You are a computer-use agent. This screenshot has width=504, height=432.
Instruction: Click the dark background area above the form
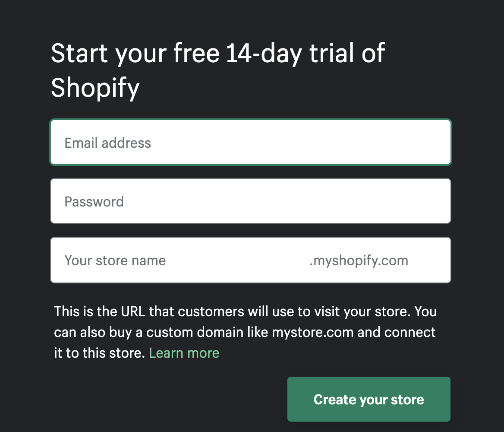(252, 17)
